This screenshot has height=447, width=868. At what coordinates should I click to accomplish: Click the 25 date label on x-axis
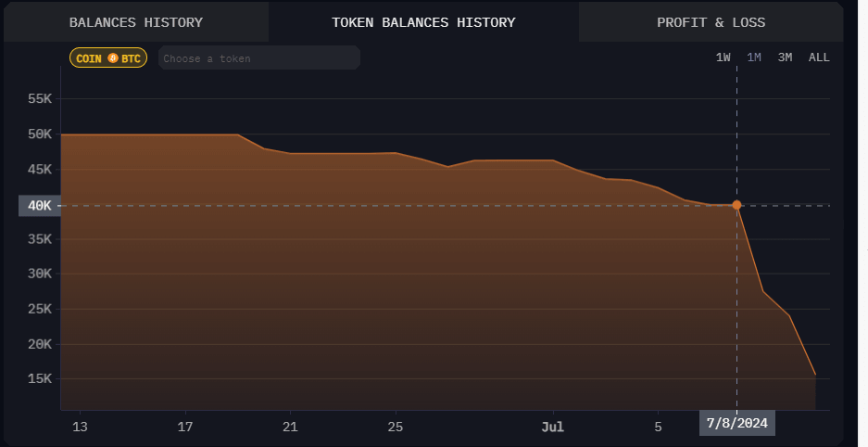pyautogui.click(x=396, y=428)
